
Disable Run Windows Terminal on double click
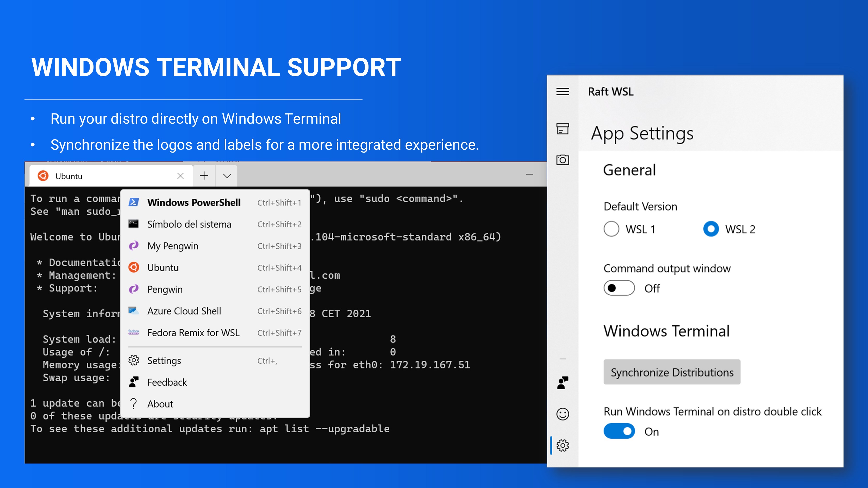tap(619, 431)
